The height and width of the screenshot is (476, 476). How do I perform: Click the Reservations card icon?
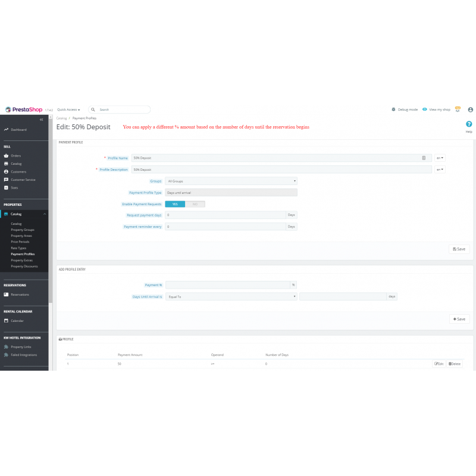click(6, 295)
